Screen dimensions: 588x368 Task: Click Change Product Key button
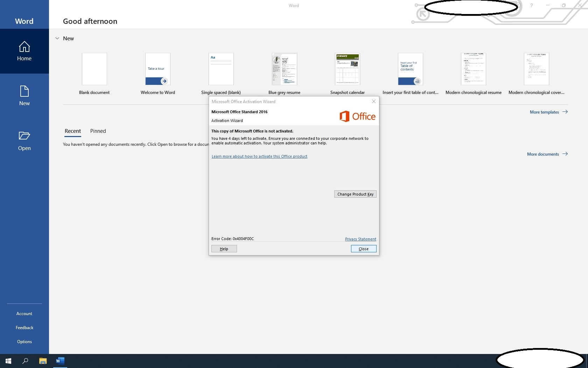(355, 194)
